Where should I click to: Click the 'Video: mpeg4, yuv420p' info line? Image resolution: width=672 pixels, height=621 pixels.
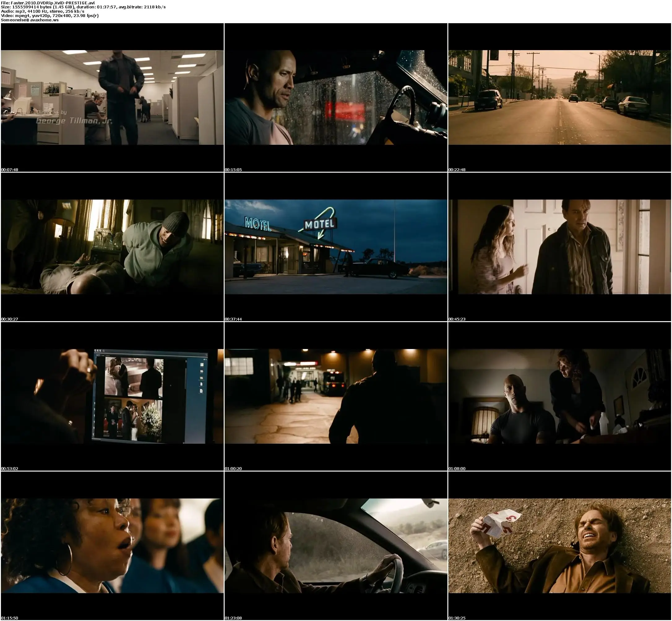click(50, 16)
